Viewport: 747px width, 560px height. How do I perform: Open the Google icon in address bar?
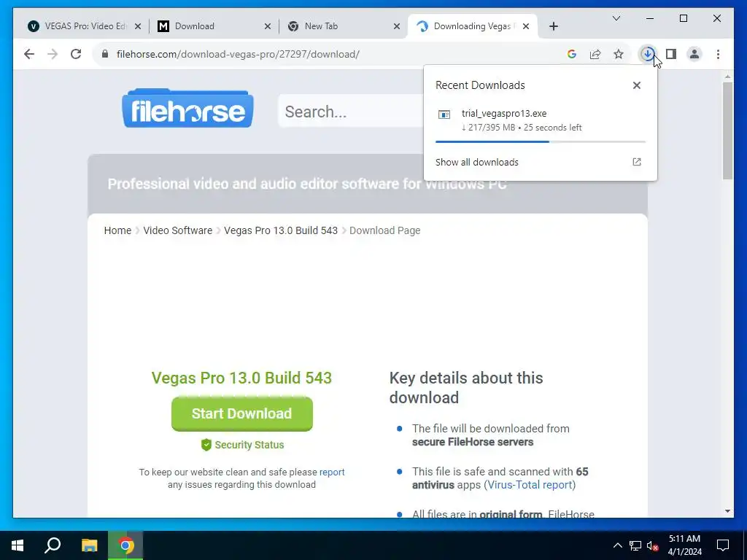(x=572, y=54)
